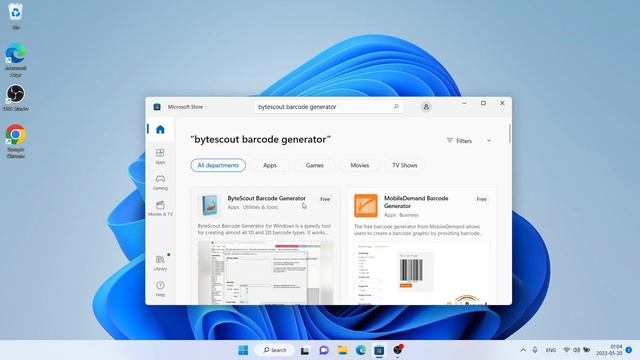Open the Apps section in Store sidebar

click(x=160, y=156)
